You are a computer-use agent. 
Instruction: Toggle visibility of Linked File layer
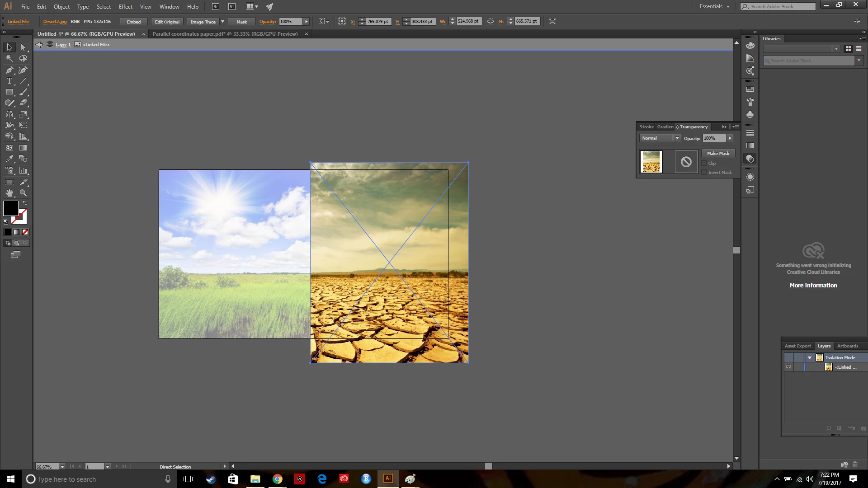point(788,367)
